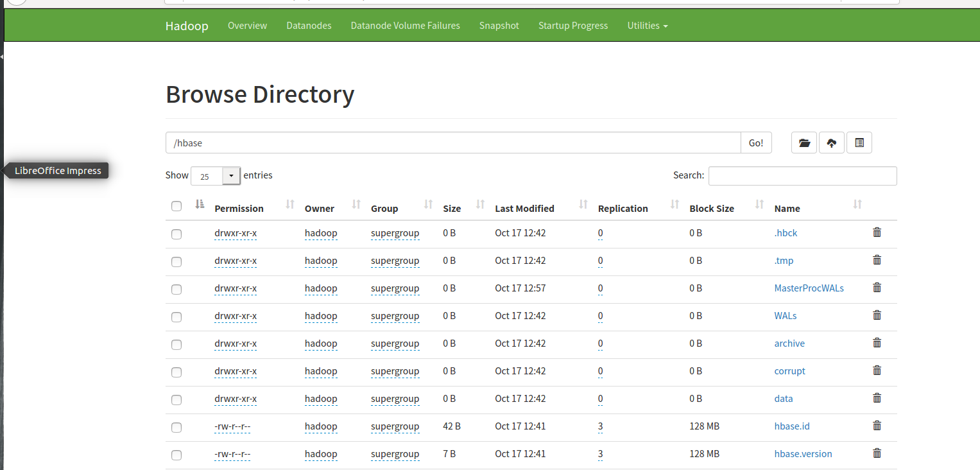Sort by Last Modified column arrows

(583, 205)
